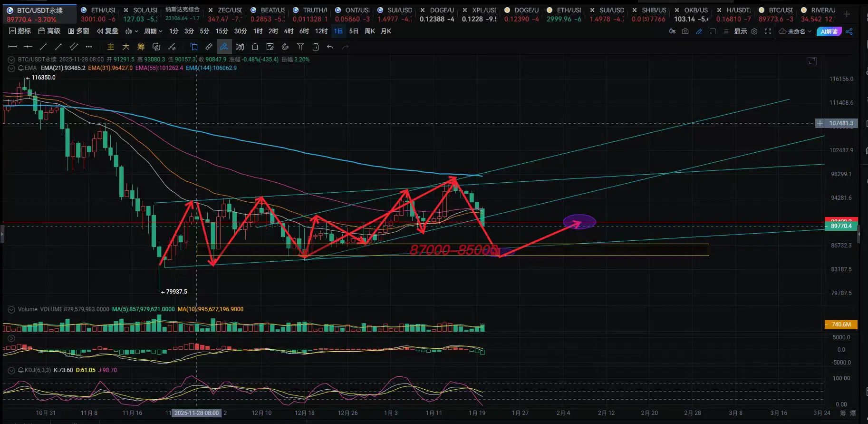
Task: Toggle the Volume indicator panel circle
Action: coord(11,309)
